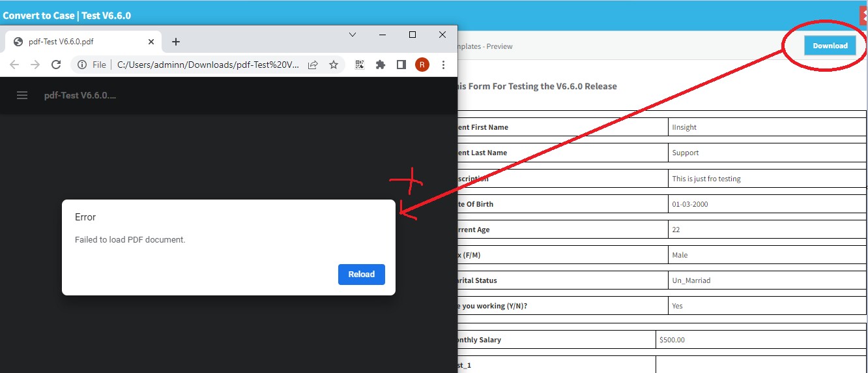Click the address bar file path
This screenshot has width=868, height=373.
tap(208, 65)
